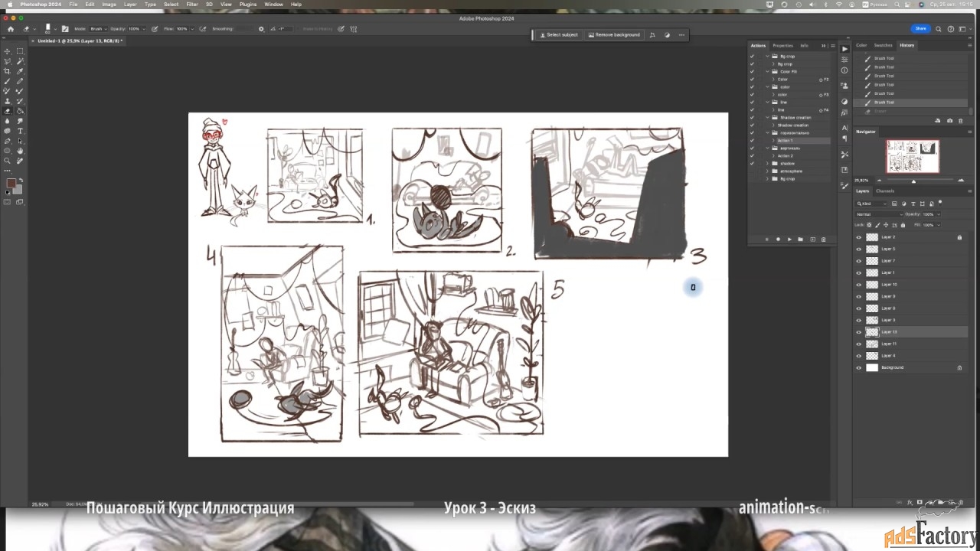This screenshot has height=551, width=980.
Task: Collapse the Color Fill action set
Action: [768, 71]
